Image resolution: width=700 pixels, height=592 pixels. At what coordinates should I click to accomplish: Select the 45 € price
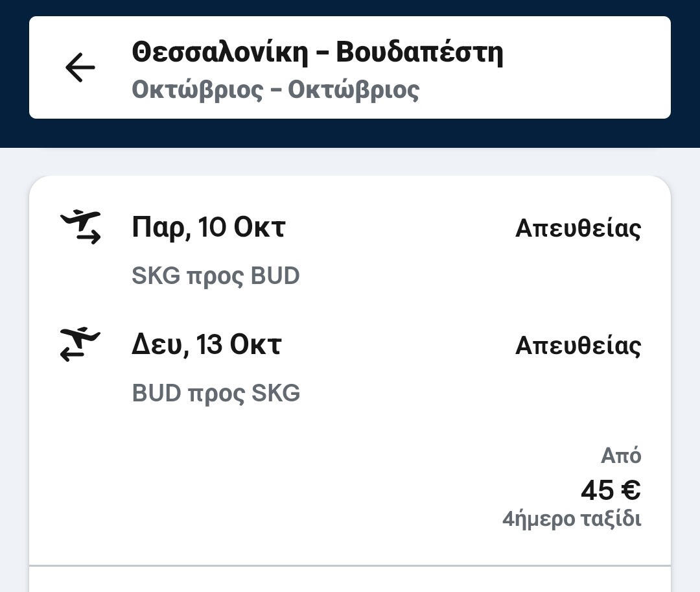click(x=610, y=490)
